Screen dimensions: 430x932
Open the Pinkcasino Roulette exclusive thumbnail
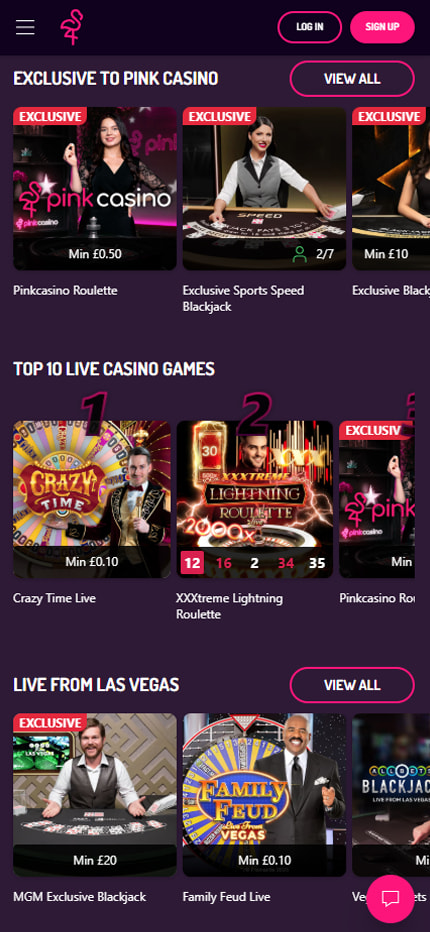point(95,188)
